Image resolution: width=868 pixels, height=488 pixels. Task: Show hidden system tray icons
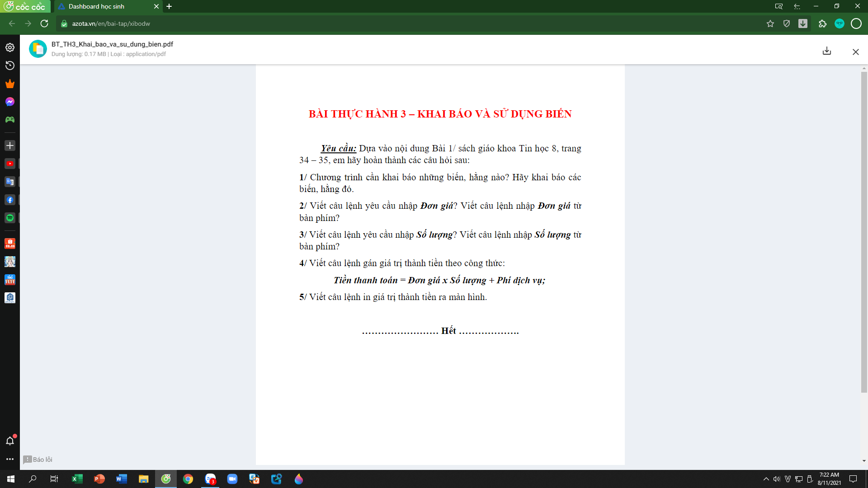(766, 479)
